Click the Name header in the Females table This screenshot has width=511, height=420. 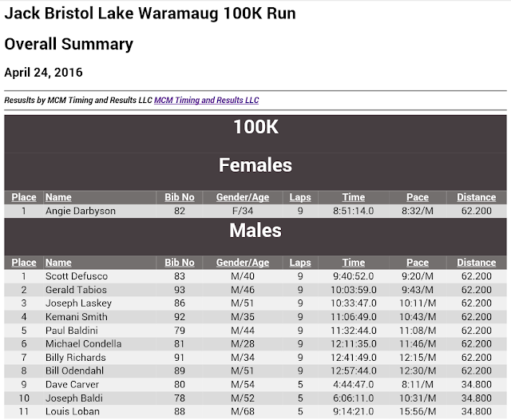(x=58, y=197)
